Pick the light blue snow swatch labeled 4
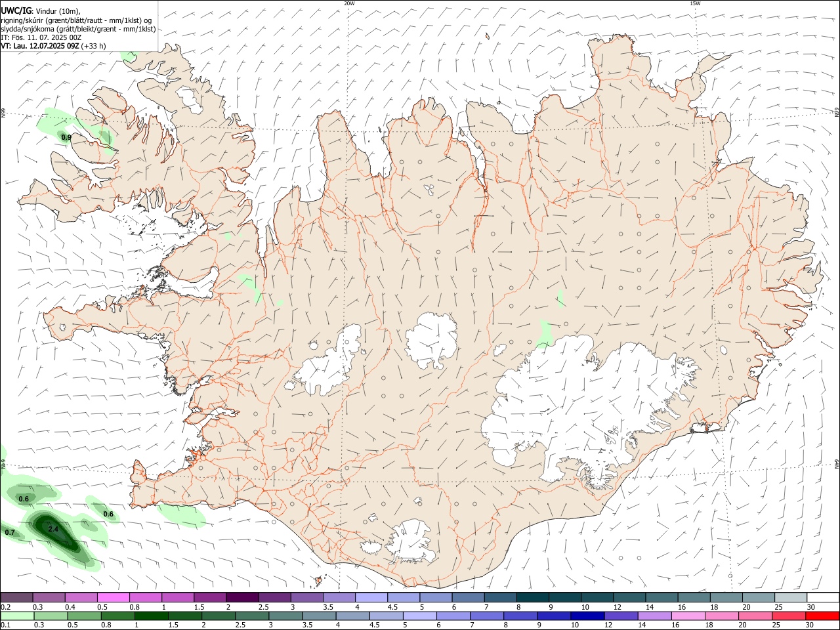 (x=371, y=597)
